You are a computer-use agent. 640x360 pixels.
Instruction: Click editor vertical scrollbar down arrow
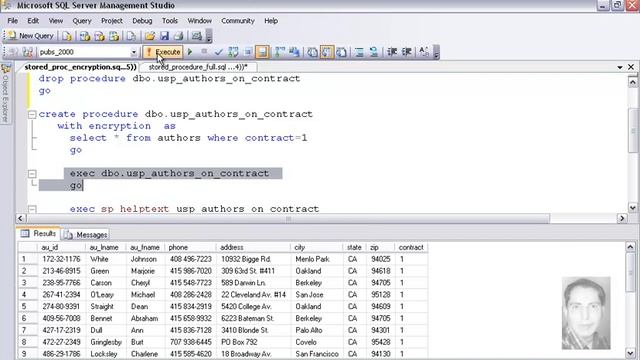pos(633,208)
